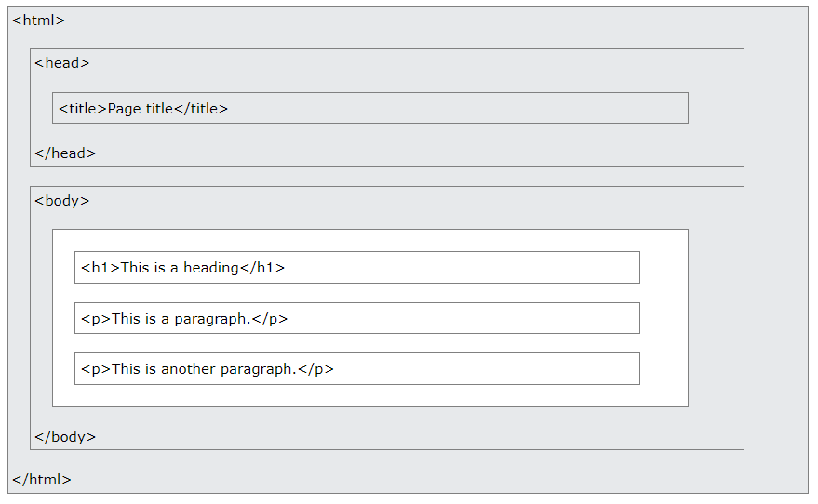Click the closing </h1> tag
This screenshot has height=504, width=818.
point(262,268)
